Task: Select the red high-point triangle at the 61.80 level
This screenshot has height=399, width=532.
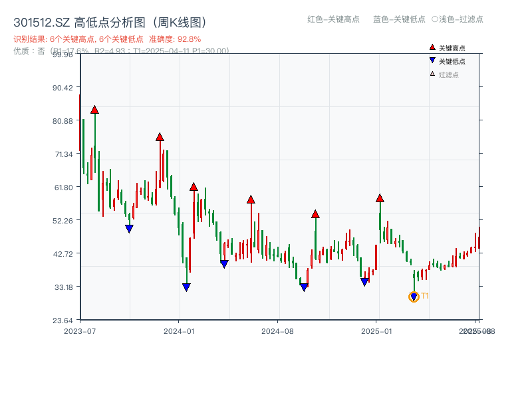Action: (x=193, y=186)
